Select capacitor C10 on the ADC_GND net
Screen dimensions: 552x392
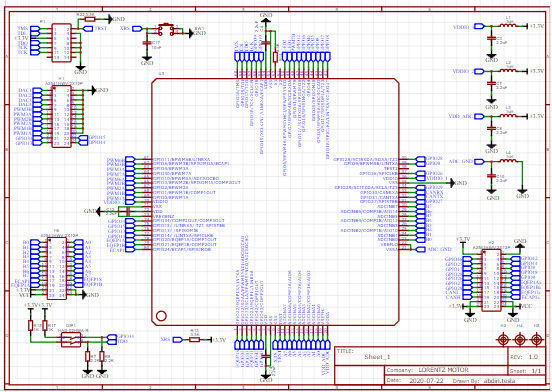[490, 176]
